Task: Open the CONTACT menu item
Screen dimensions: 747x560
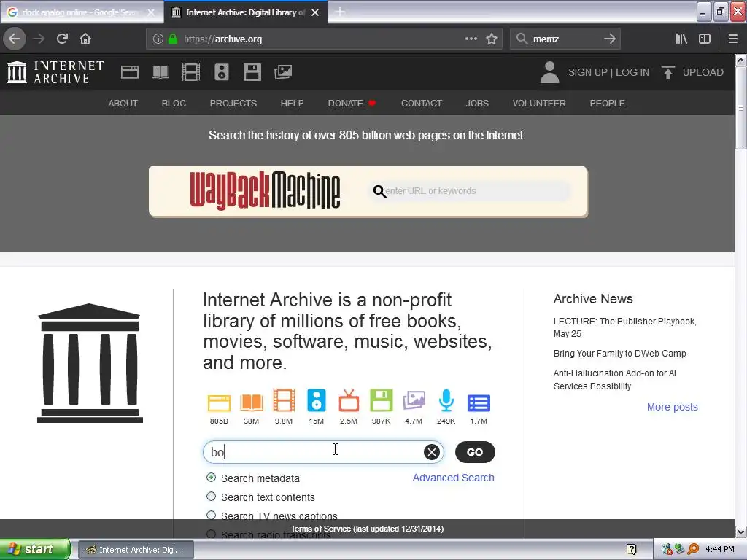Action: [x=421, y=103]
